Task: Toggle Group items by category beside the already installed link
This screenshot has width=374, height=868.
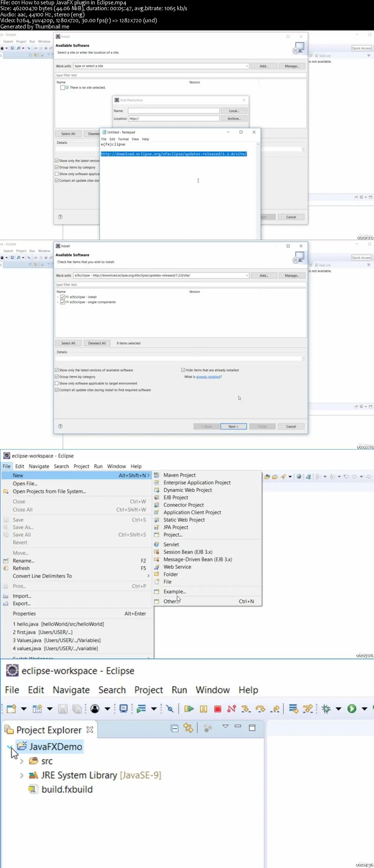Action: [x=57, y=377]
